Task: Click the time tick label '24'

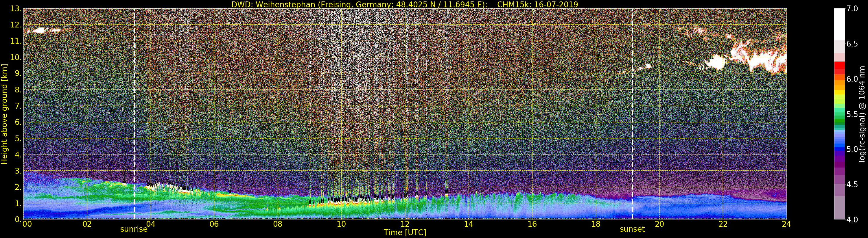Action: pos(786,224)
